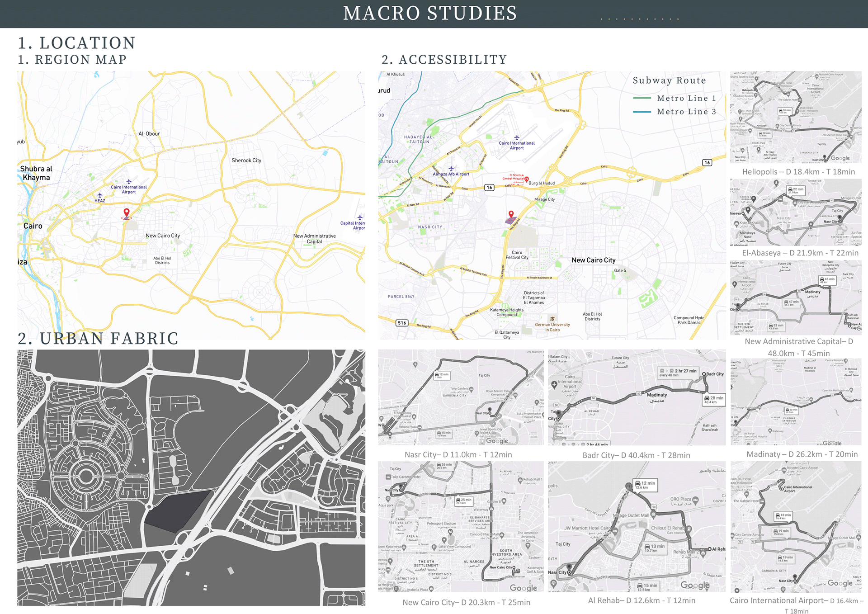The width and height of the screenshot is (868, 614).
Task: Click the 'PARCEL 8547' map label
Action: point(401,297)
